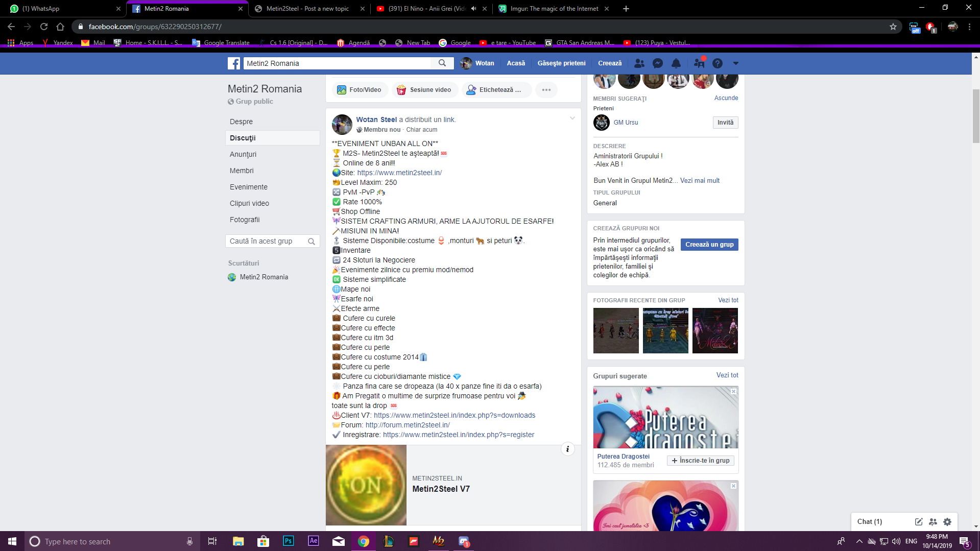980x551 pixels.
Task: Click the link info icon on Metin2Steel preview
Action: [568, 449]
